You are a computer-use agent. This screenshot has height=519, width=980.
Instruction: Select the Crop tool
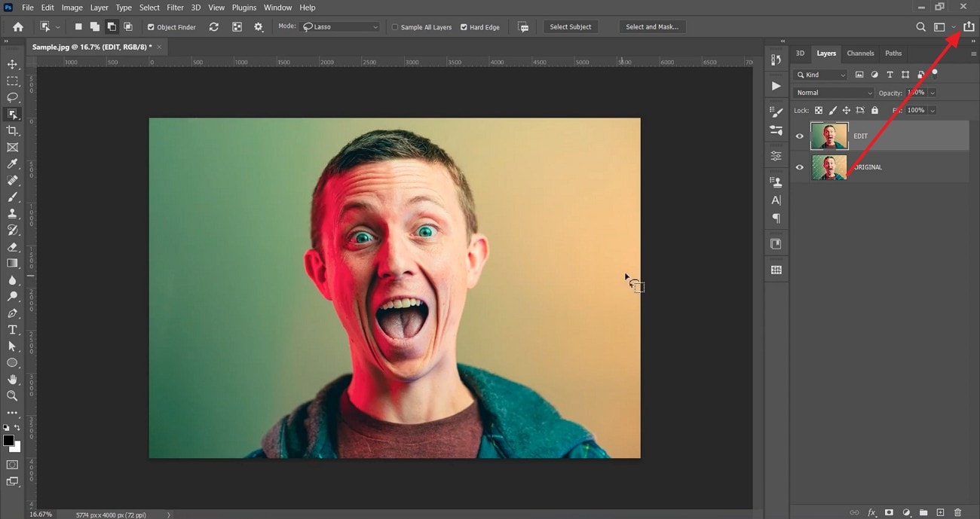point(12,130)
